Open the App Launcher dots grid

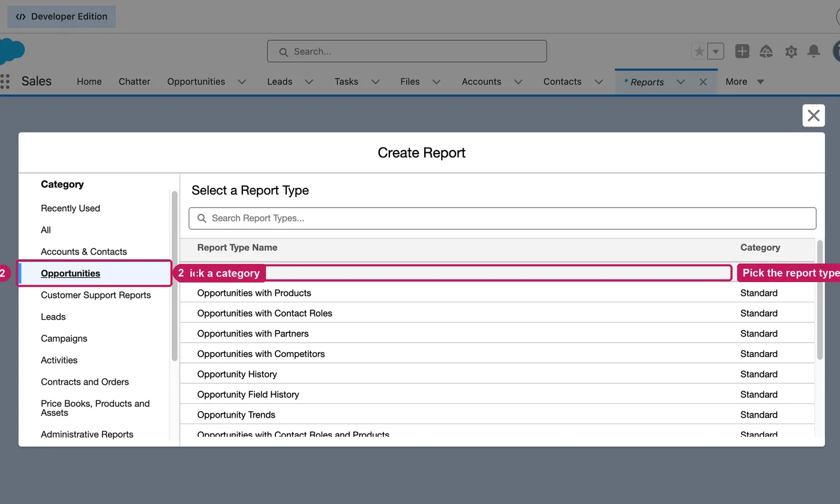coord(5,82)
